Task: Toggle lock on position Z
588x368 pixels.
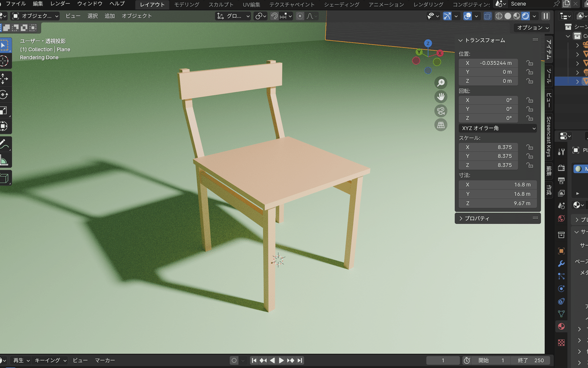Action: coord(530,81)
